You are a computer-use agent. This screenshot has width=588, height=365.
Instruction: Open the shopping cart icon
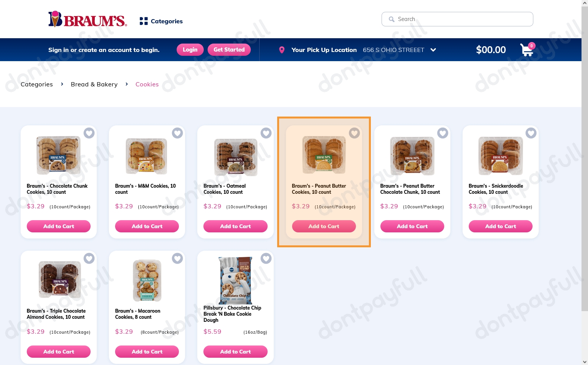click(527, 50)
